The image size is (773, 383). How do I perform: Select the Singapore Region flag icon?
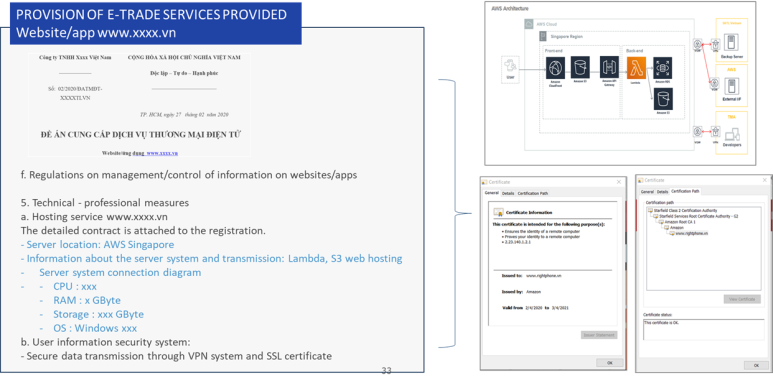click(x=543, y=36)
